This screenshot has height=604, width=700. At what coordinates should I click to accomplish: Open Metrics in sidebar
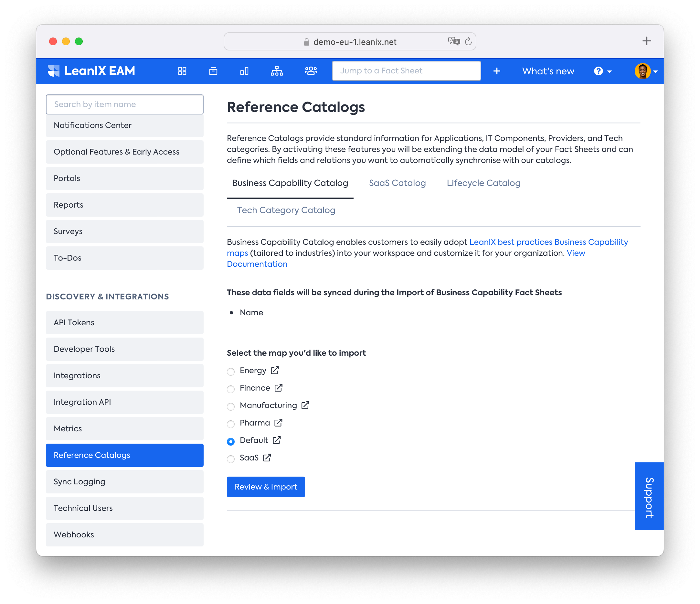pyautogui.click(x=125, y=428)
